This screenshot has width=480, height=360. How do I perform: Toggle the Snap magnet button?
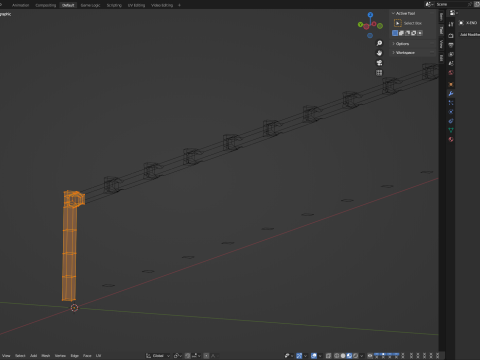coord(188,356)
